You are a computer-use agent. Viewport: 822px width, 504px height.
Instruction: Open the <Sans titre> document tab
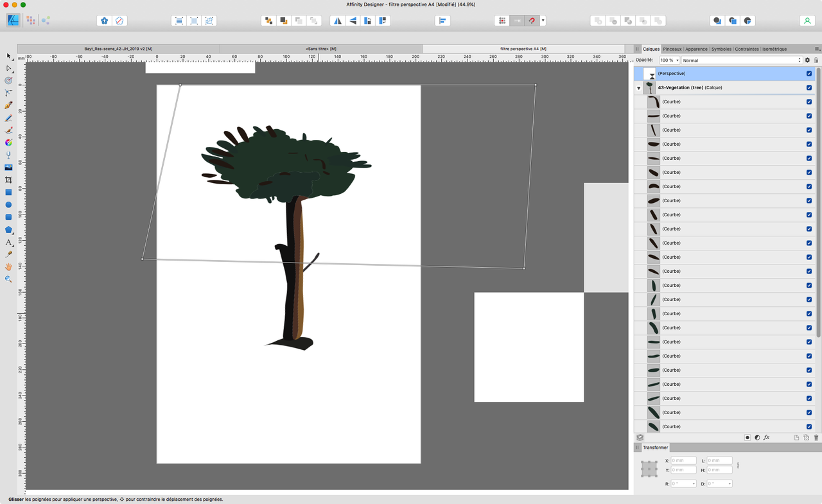[x=320, y=49]
